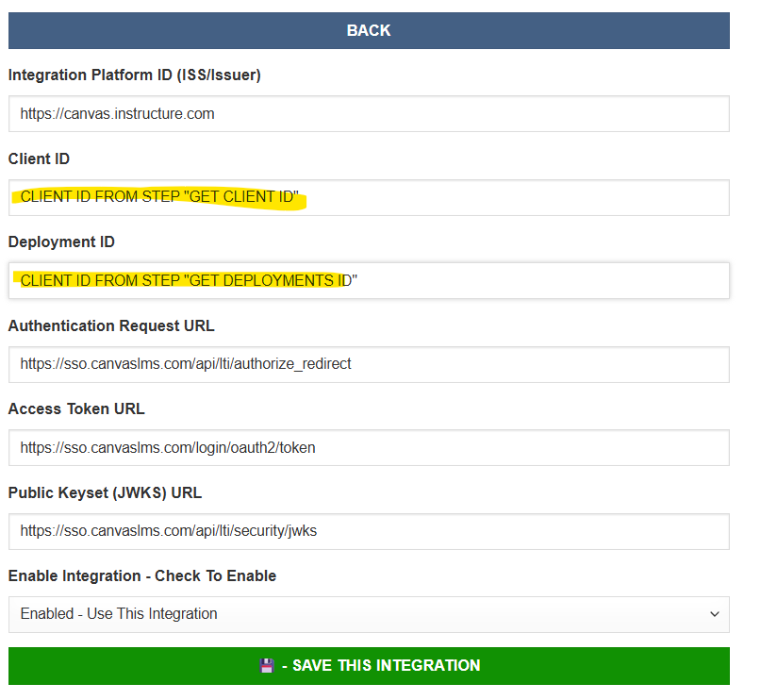Click the canvas.instructure.com URL value
777x700 pixels.
point(116,113)
